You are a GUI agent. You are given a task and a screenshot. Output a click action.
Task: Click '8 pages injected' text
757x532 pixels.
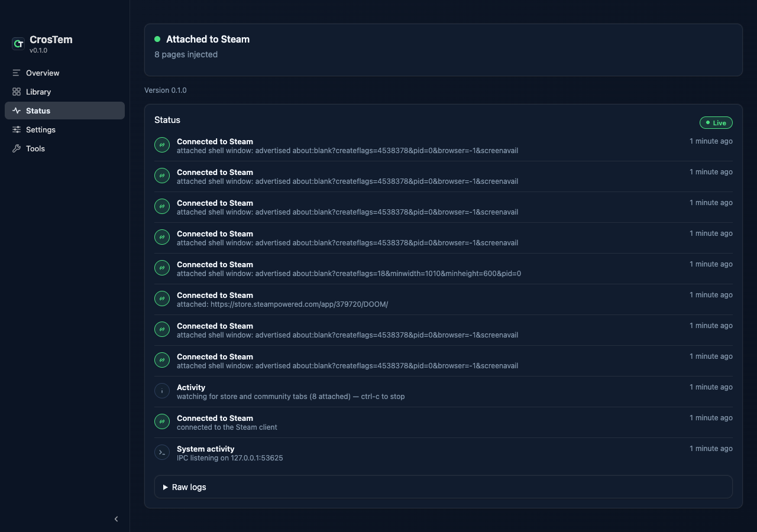pos(186,54)
